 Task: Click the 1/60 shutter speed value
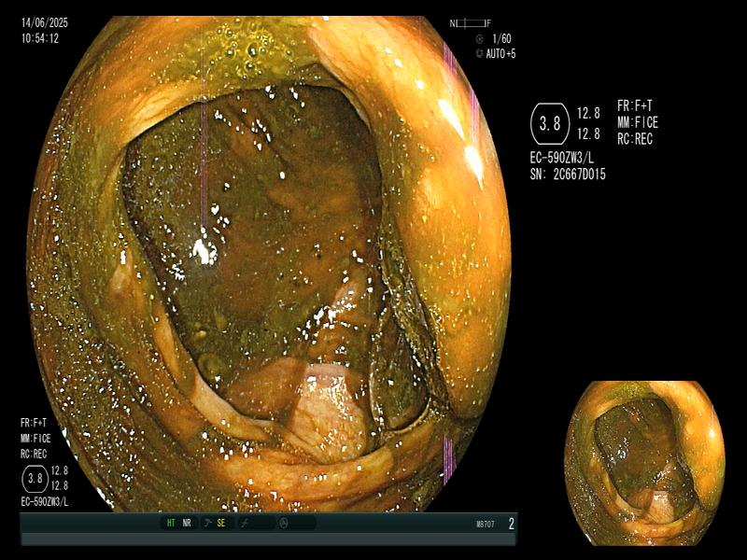(x=501, y=38)
